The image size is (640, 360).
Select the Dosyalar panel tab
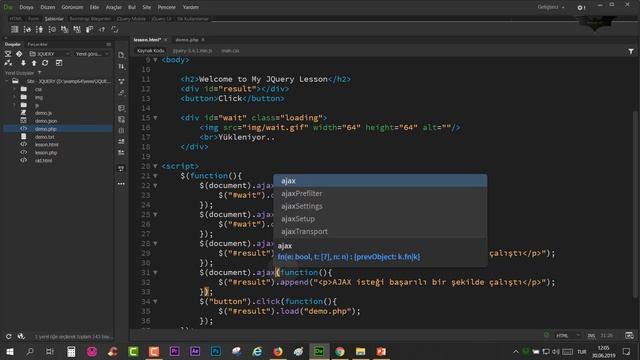13,44
